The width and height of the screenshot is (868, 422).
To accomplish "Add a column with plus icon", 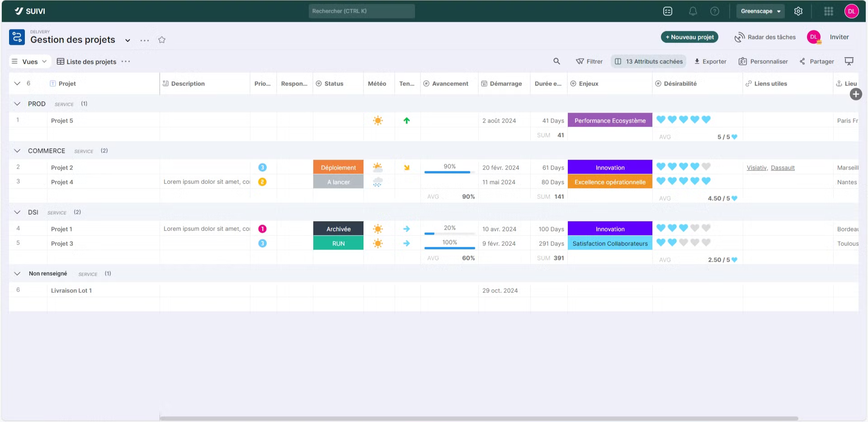I will pyautogui.click(x=855, y=94).
